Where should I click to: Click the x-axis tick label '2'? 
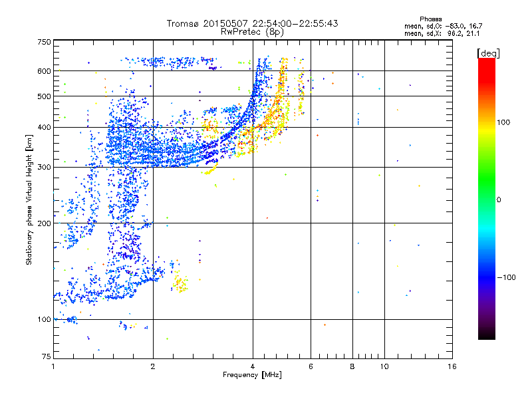(153, 366)
